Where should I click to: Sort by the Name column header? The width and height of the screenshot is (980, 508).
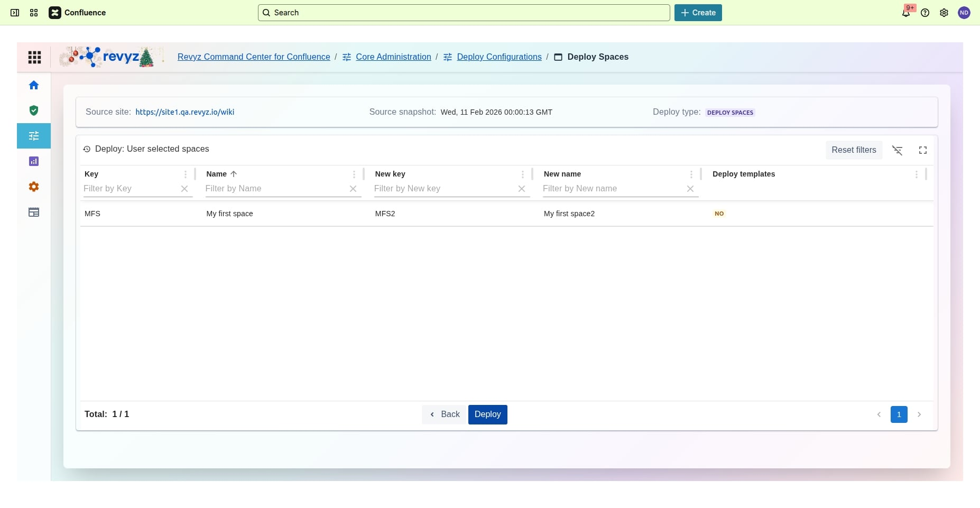click(217, 174)
